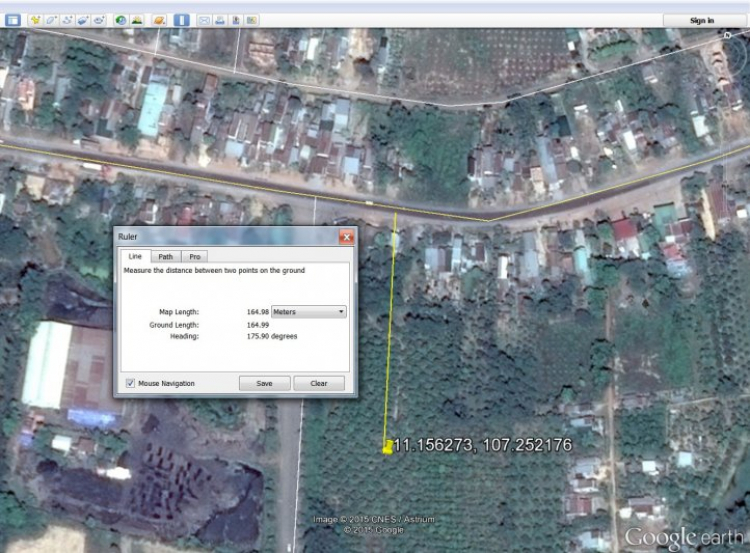Click the Map Length value 164.98
750x553 pixels.
point(257,312)
